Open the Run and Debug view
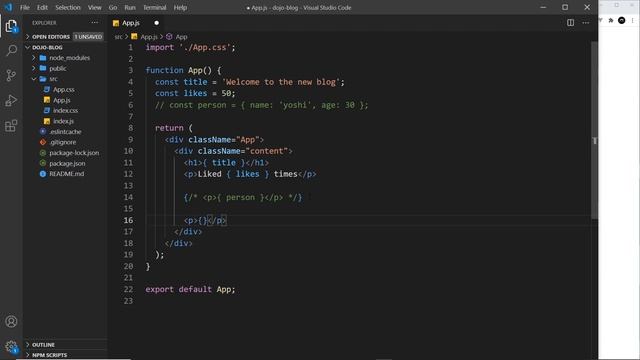Viewport: 640px width, 360px height. (x=11, y=100)
